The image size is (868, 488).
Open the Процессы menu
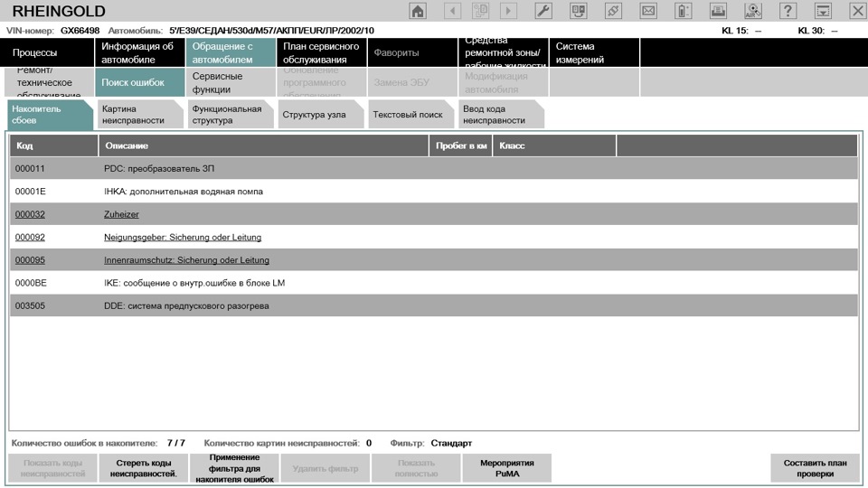pyautogui.click(x=48, y=52)
